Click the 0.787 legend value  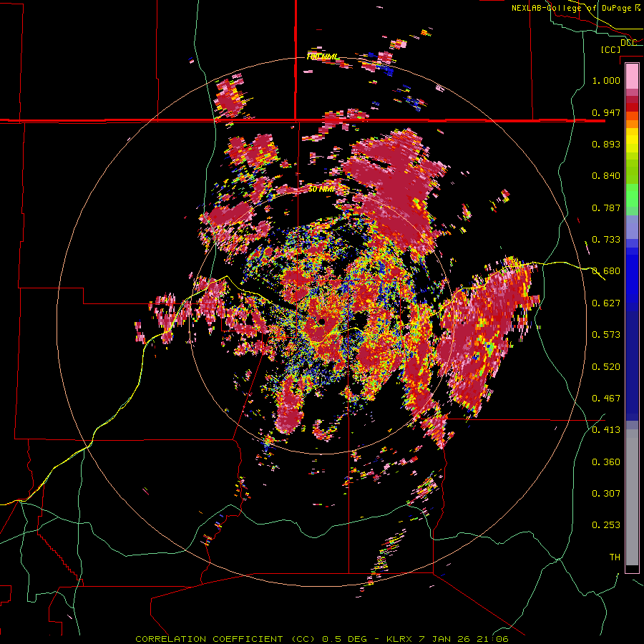[x=606, y=208]
